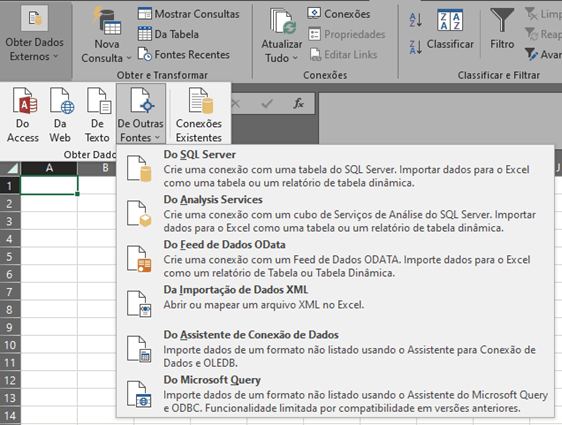The image size is (562, 425).
Task: Click Mostrar Consultas
Action: point(189,14)
